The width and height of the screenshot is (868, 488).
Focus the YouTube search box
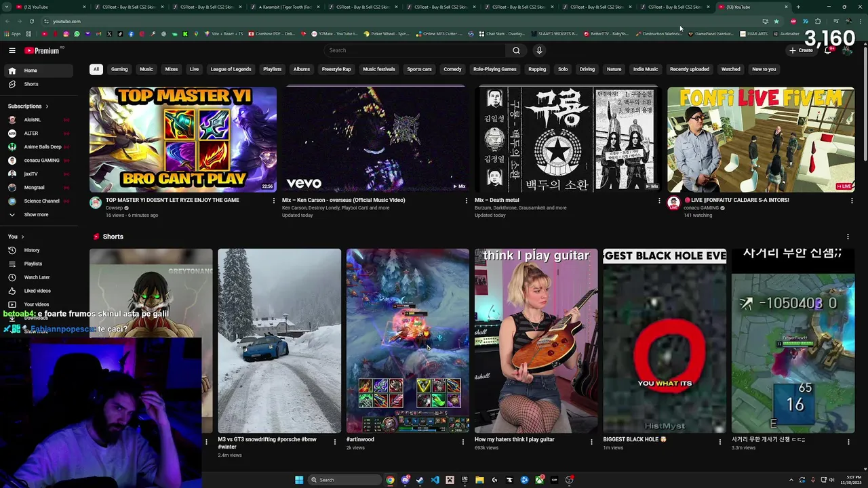pos(415,50)
